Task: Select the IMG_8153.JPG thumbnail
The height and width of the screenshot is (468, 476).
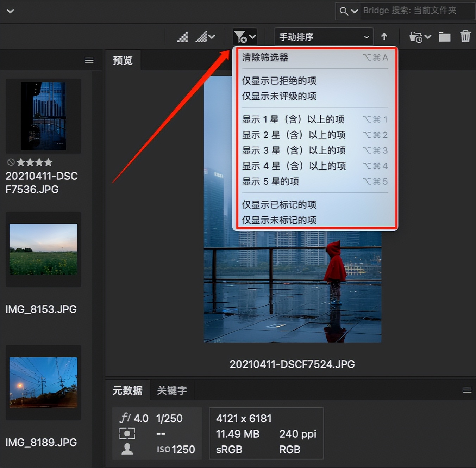Action: [43, 250]
